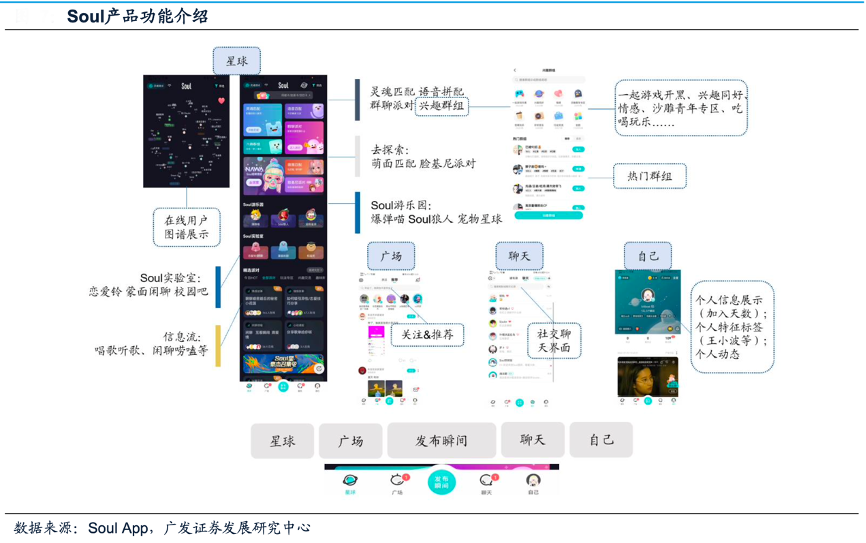The width and height of the screenshot is (866, 543).
Task: Click the 热门群组 dashed callout label
Action: (650, 176)
